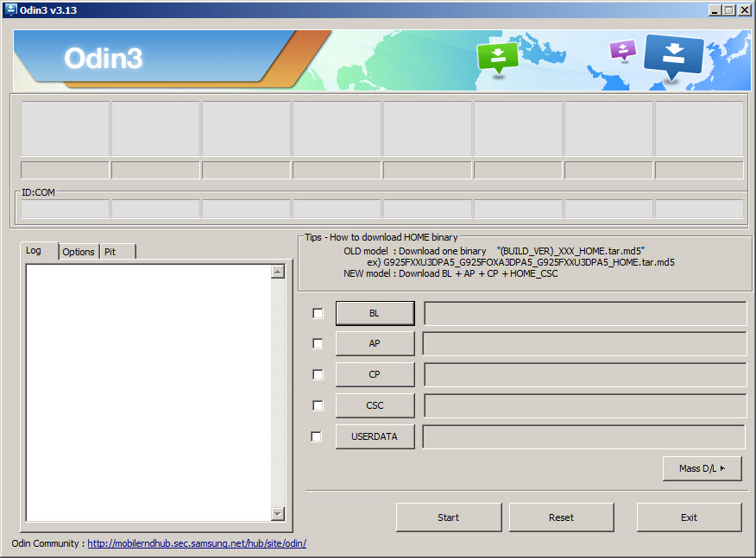Click 'Tips - How to download HOME binary' heading
Screen dimensions: 756x558
[381, 237]
